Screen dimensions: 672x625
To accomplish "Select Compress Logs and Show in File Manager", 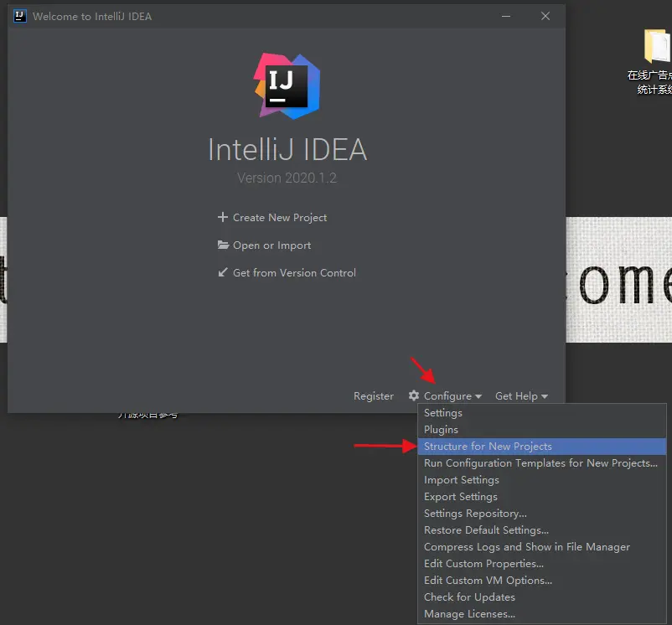I will 542,546.
